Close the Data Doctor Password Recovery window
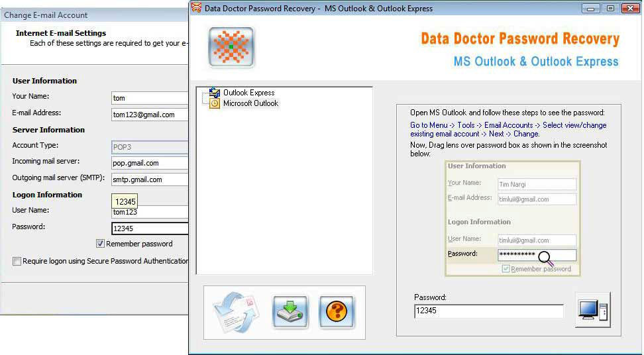Image resolution: width=644 pixels, height=355 pixels. tap(630, 8)
